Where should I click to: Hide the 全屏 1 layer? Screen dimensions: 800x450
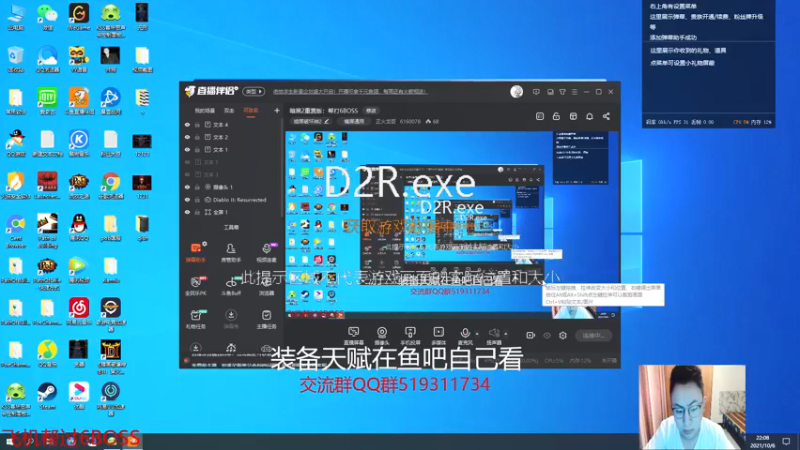tap(187, 212)
